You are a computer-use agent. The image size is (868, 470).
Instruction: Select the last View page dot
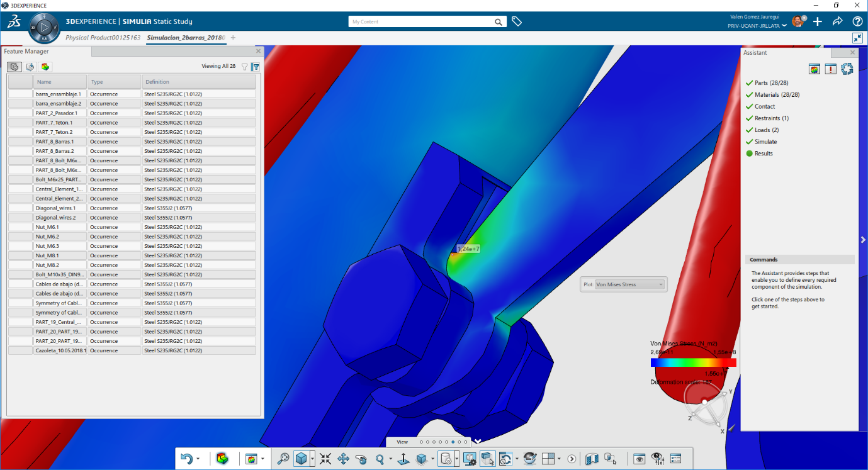click(x=465, y=442)
